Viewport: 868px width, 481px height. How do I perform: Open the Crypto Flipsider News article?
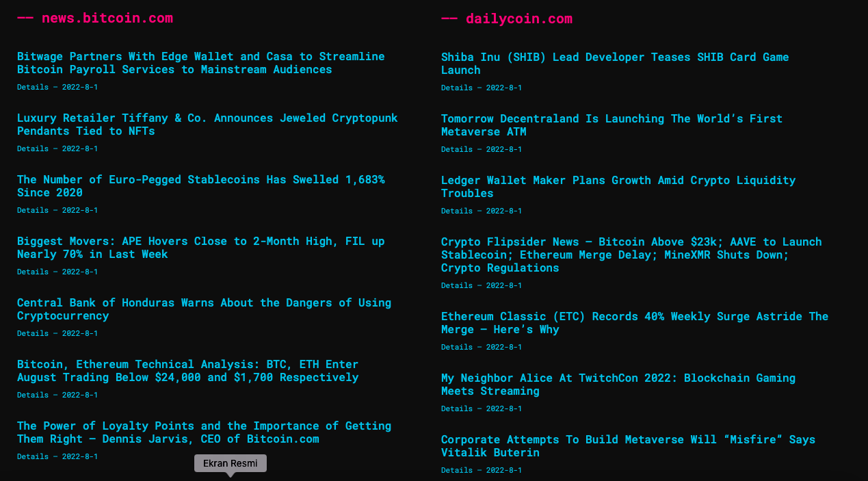[631, 255]
